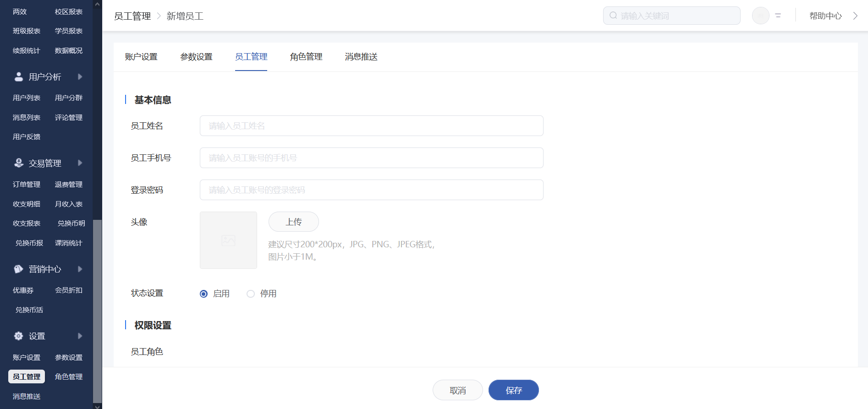Collapse the 交易管理 section arrow
Viewport: 868px width, 409px height.
click(x=80, y=163)
